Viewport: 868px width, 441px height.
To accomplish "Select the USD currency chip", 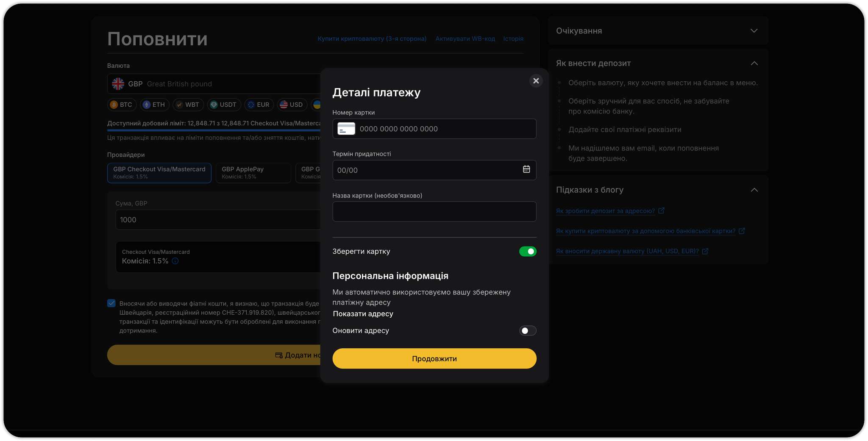I will tap(292, 105).
